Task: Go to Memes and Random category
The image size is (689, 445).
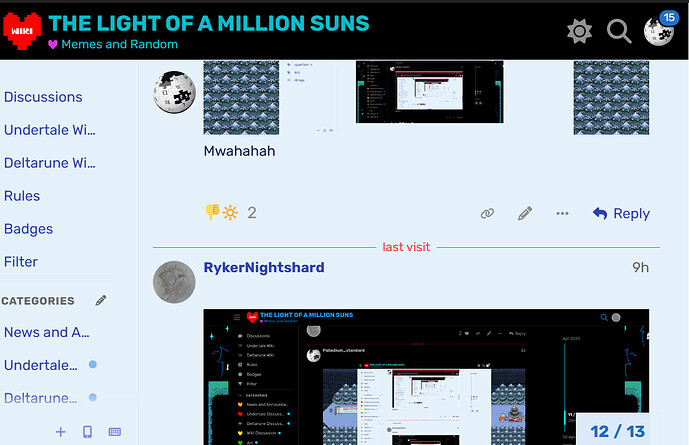Action: [120, 44]
